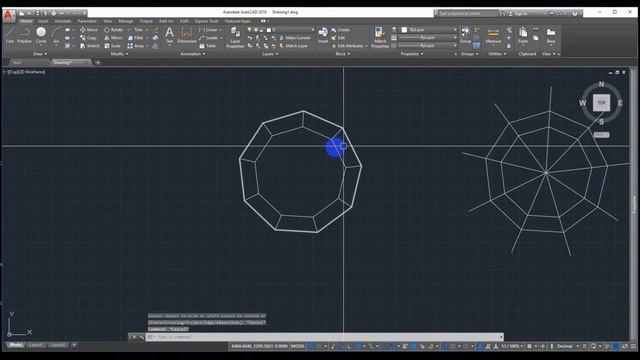Screen dimensions: 640x360
Task: Click Match Properties
Action: (380, 38)
